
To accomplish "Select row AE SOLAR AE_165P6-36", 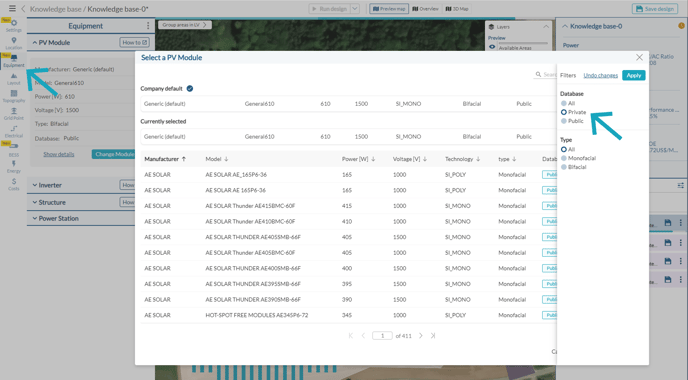I will 348,175.
